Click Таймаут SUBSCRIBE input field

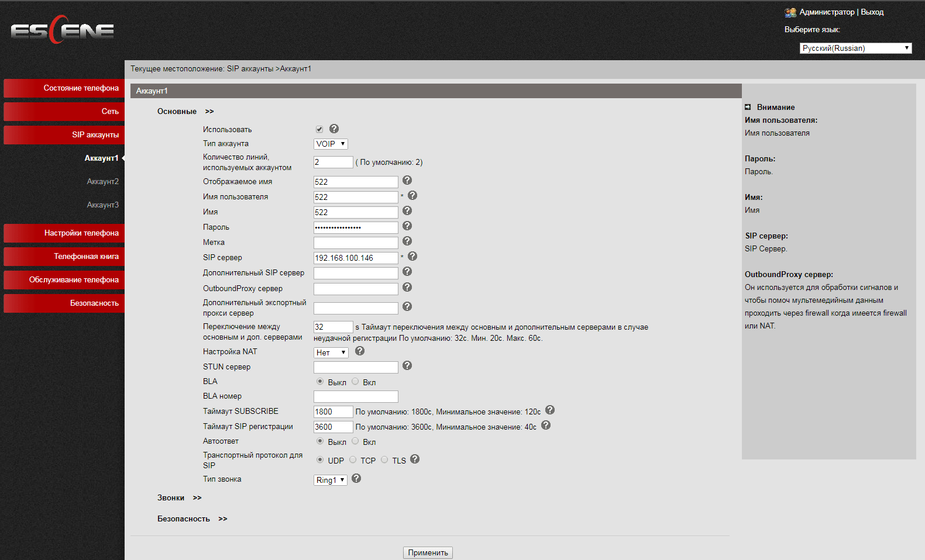pyautogui.click(x=333, y=412)
